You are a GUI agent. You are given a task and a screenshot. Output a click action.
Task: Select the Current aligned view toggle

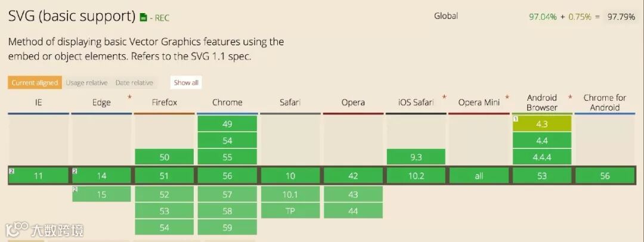[x=35, y=83]
